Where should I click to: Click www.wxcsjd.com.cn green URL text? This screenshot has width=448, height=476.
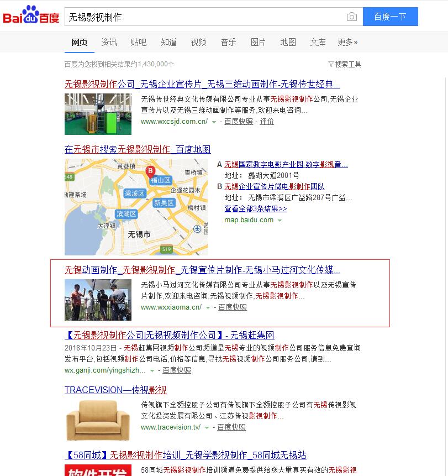click(174, 122)
